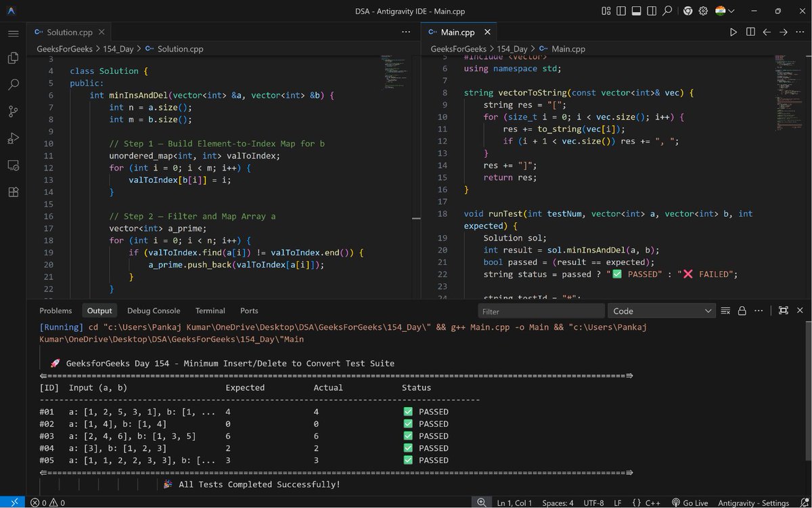
Task: Click 154_Day breadcrumb in right editor
Action: tap(512, 49)
